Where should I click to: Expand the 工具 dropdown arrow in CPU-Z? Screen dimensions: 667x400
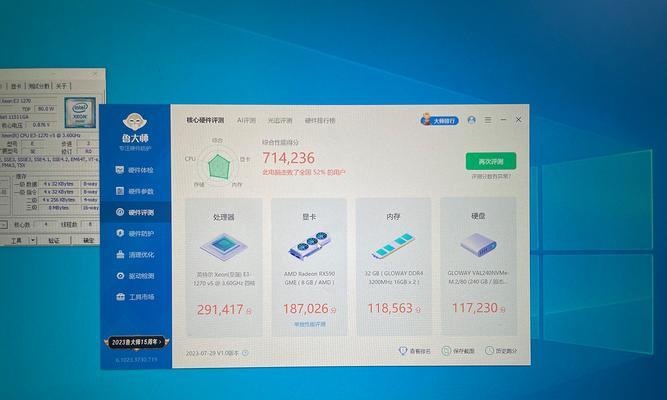(x=33, y=240)
